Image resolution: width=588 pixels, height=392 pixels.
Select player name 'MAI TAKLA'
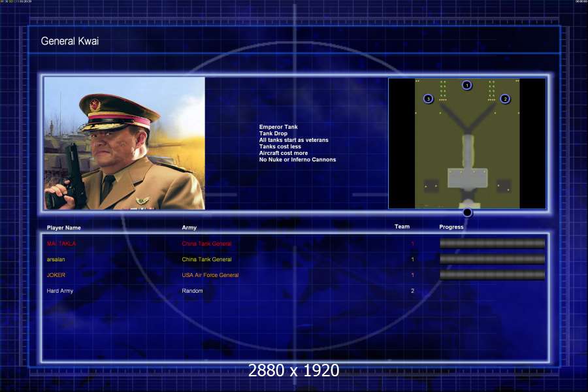(x=61, y=244)
